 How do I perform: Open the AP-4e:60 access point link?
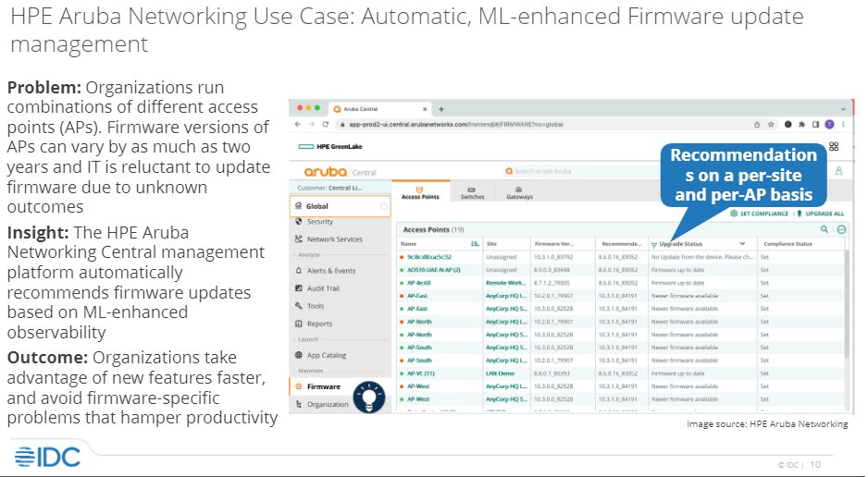[418, 283]
